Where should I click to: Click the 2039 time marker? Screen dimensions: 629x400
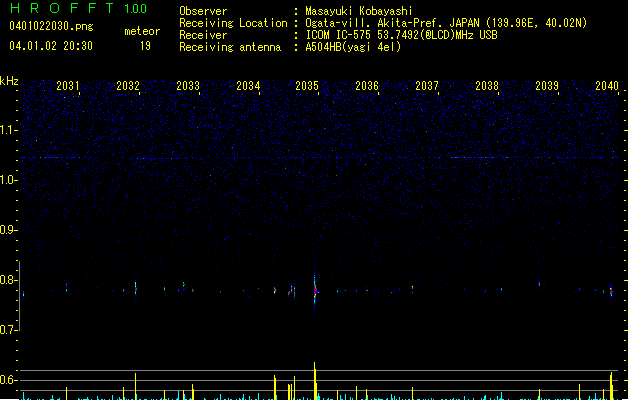547,86
